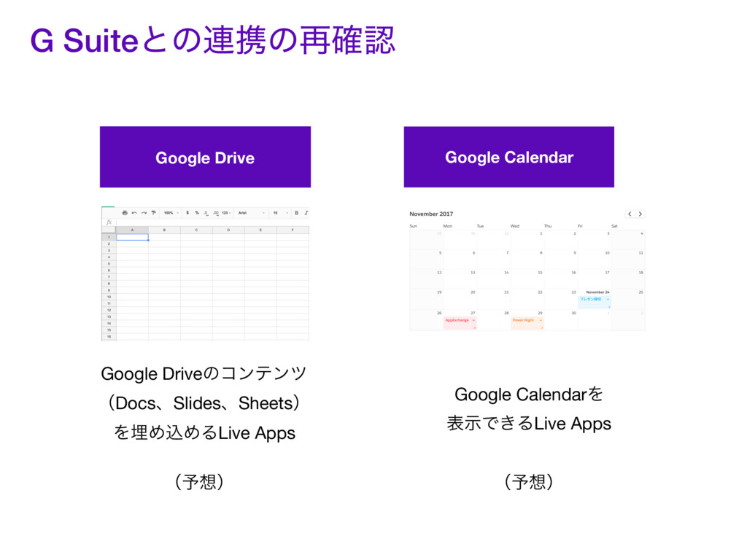Click the 'Mon' weekday header

447,226
